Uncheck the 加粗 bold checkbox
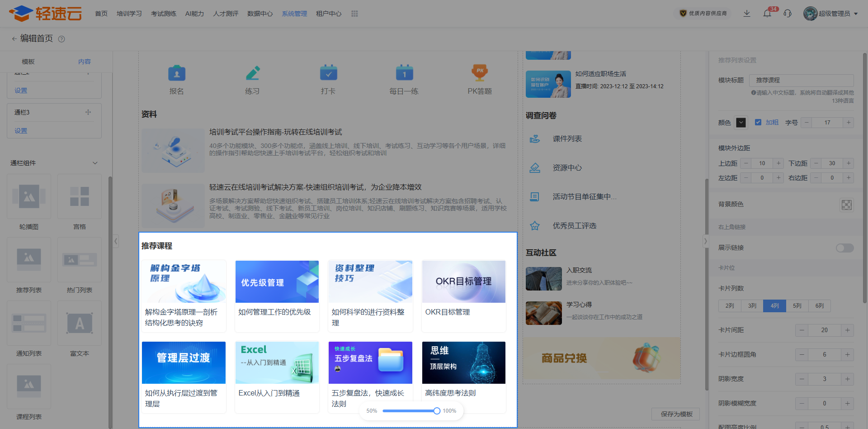 tap(758, 122)
